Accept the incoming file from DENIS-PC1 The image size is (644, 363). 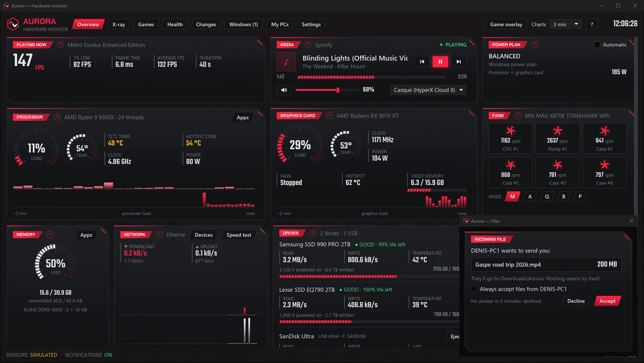tap(608, 301)
